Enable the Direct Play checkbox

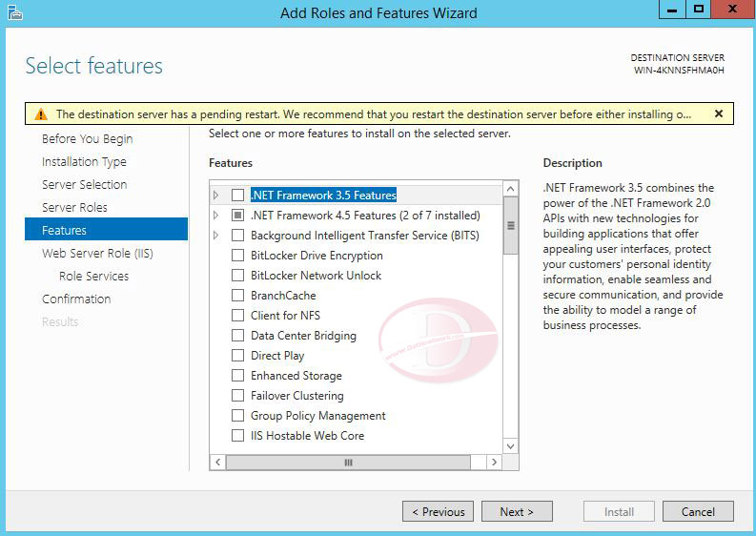237,356
